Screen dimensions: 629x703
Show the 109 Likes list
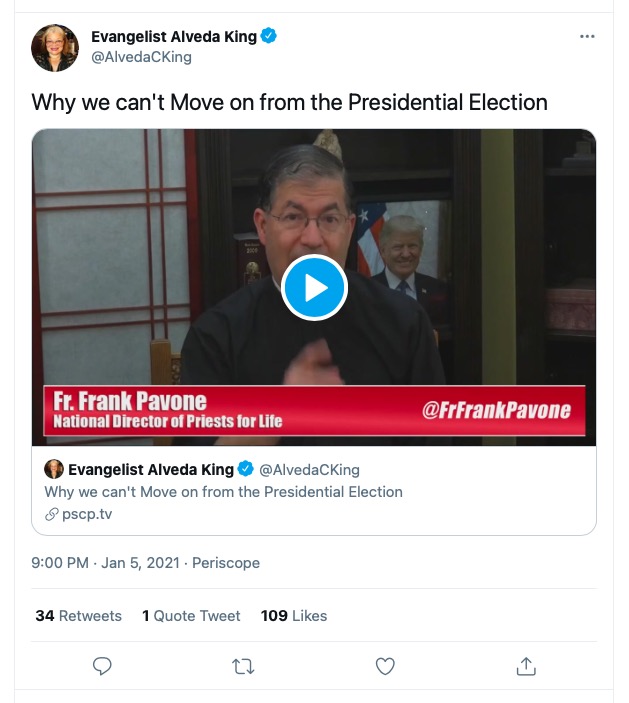coord(294,616)
